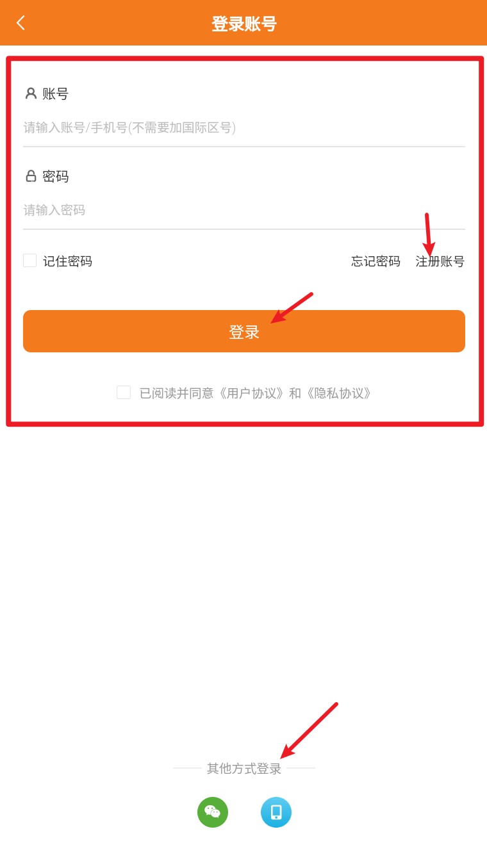Tap the 账号 field label
The image size is (487, 868).
(x=55, y=94)
